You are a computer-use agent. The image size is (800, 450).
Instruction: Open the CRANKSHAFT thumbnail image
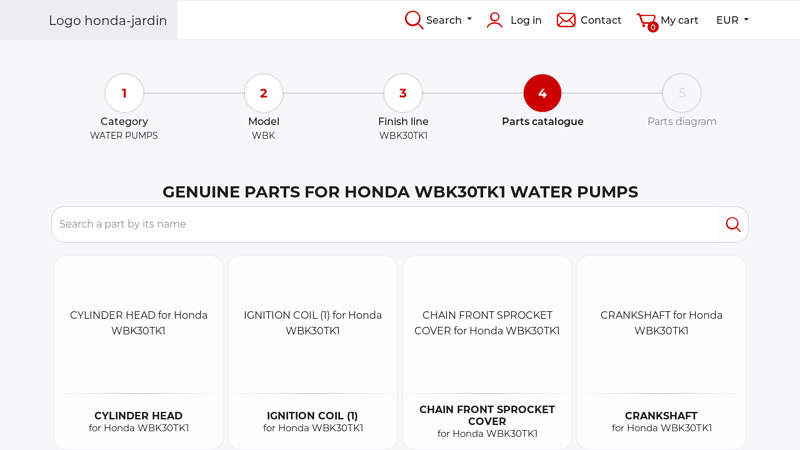(x=661, y=323)
